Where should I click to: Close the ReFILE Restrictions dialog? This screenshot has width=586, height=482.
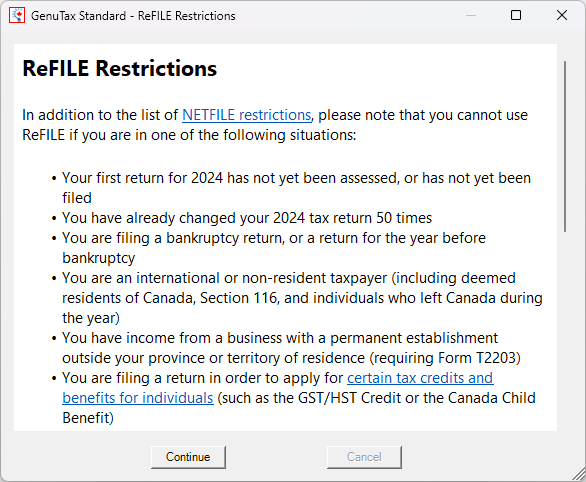[x=562, y=15]
